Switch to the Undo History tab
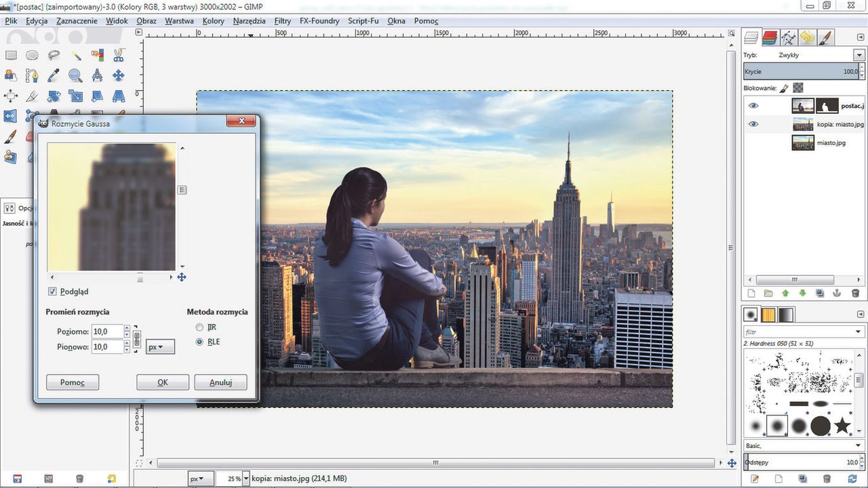Image resolution: width=868 pixels, height=488 pixels. coord(807,38)
